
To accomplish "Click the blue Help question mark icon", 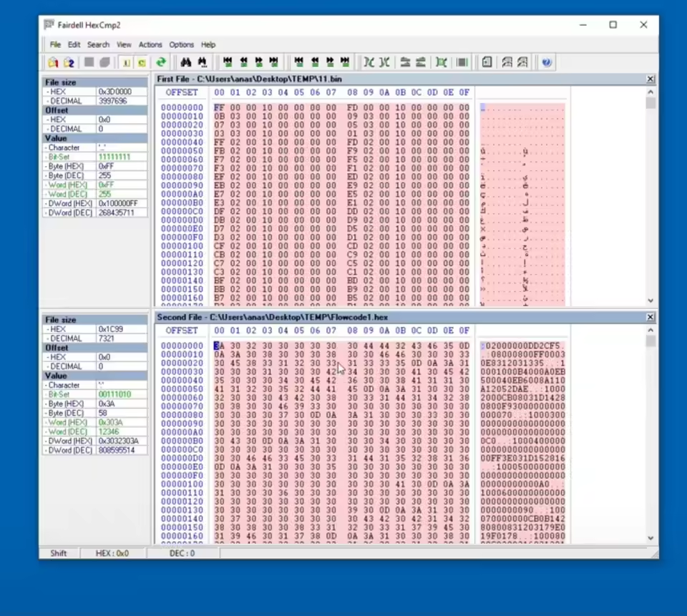I will (x=547, y=63).
